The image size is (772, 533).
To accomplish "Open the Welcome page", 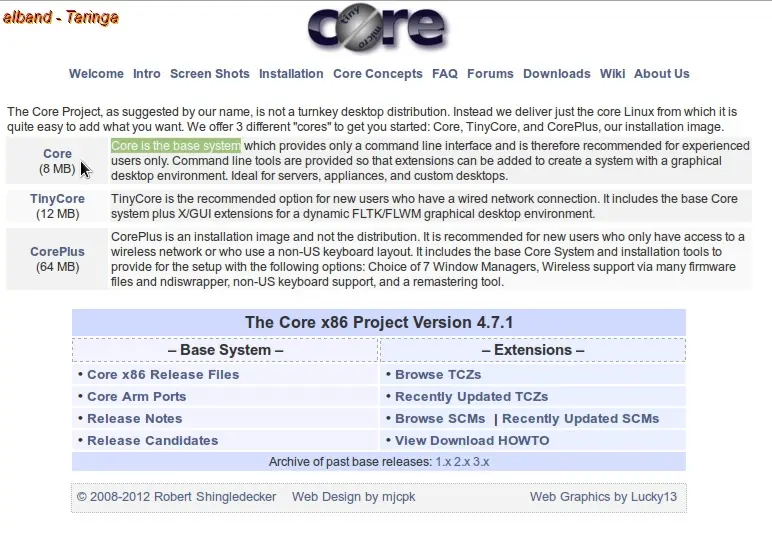I will [96, 74].
